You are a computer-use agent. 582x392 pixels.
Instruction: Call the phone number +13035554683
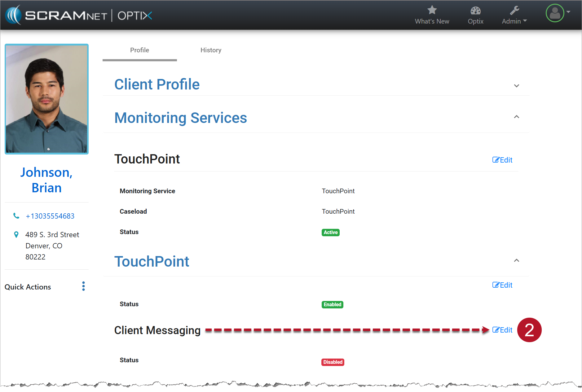(x=50, y=216)
